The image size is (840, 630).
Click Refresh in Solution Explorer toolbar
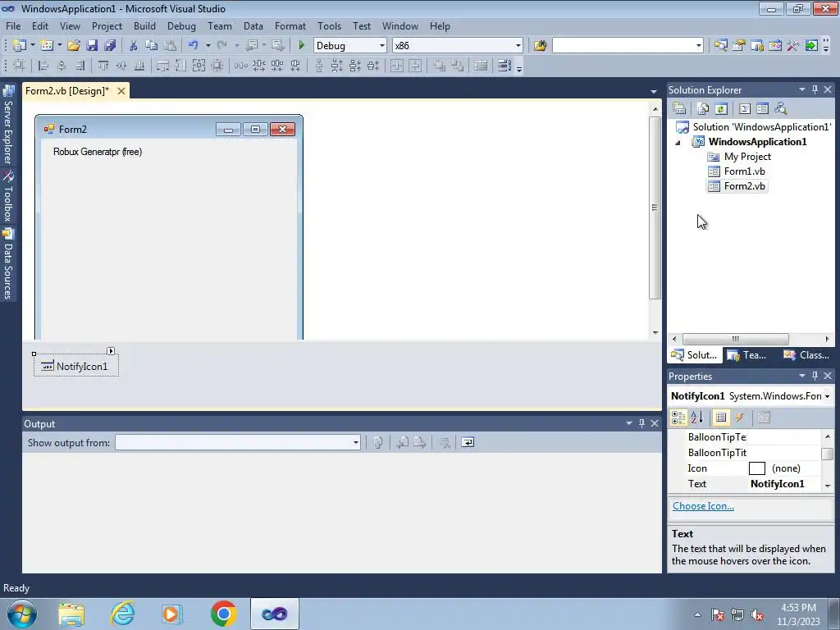click(x=721, y=109)
